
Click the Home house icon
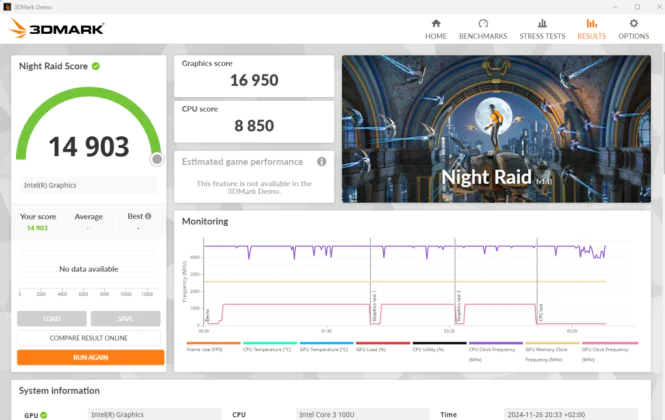(436, 23)
